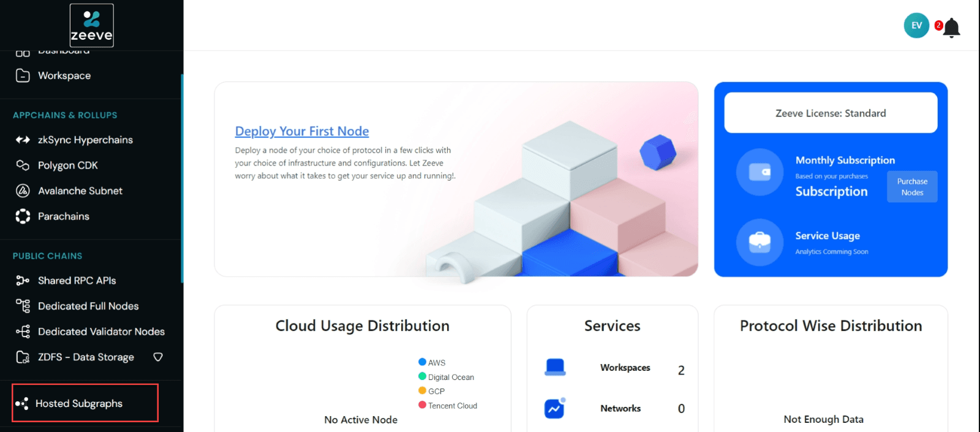Click the Tencent Cloud legend dot
The height and width of the screenshot is (432, 980).
tap(422, 404)
